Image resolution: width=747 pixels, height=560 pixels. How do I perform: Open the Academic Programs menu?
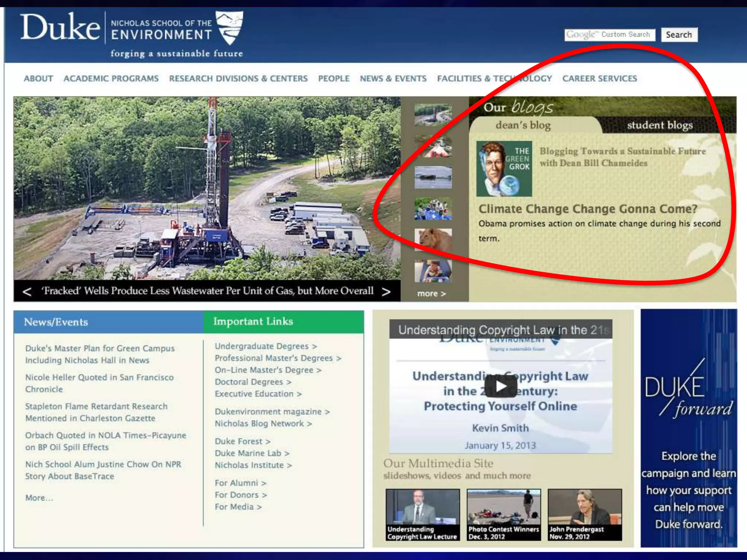[x=111, y=79]
